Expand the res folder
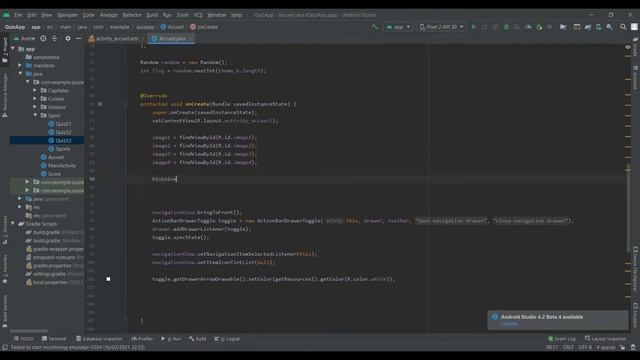 (x=20, y=207)
